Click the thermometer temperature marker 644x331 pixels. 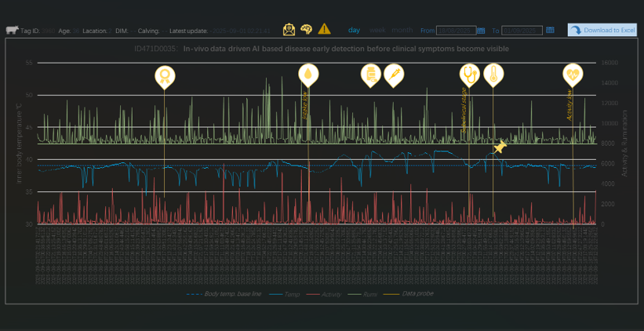click(493, 75)
